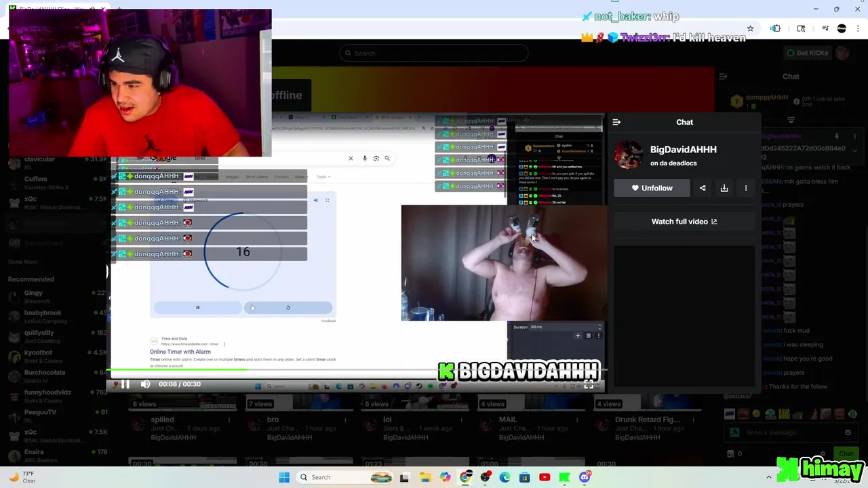Select Enaira recommended channel
868x488 pixels.
[x=56, y=455]
